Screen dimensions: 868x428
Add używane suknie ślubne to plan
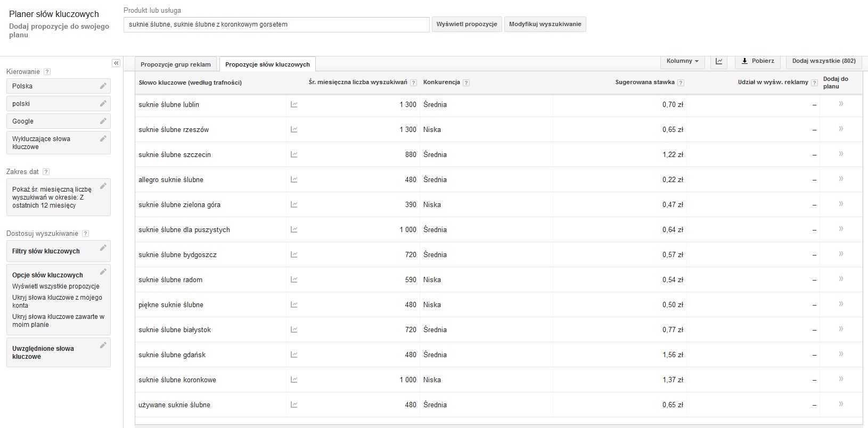coord(841,404)
